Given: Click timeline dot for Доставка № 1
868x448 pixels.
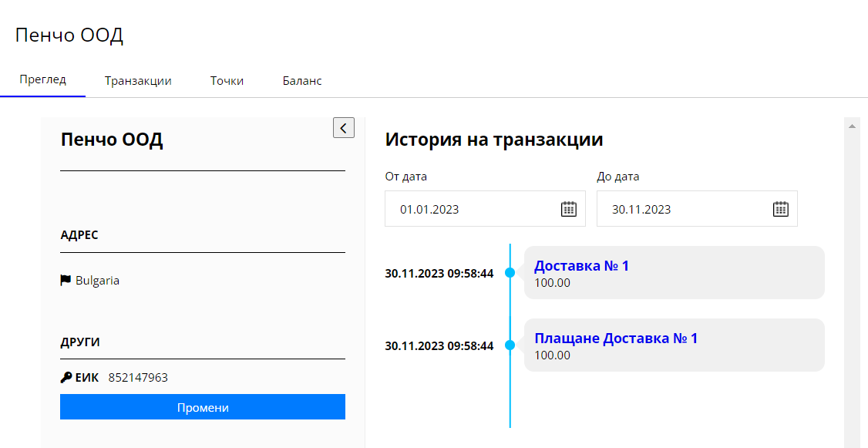Looking at the screenshot, I should pos(510,272).
